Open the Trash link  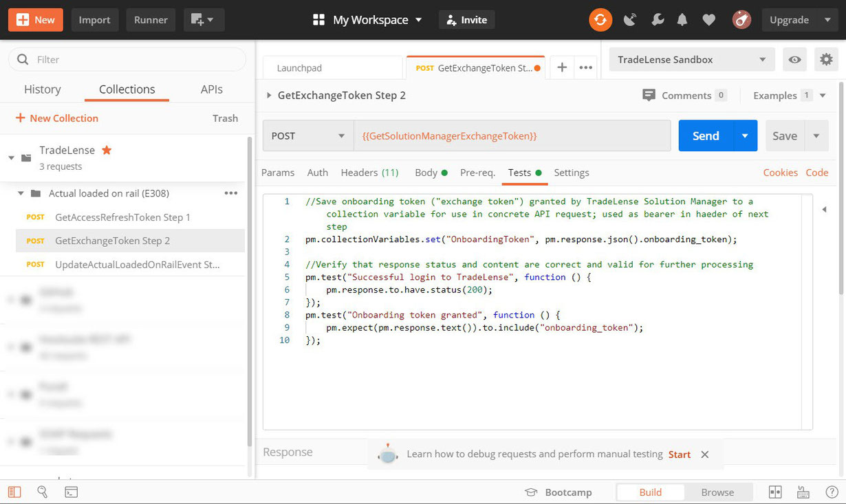point(226,118)
